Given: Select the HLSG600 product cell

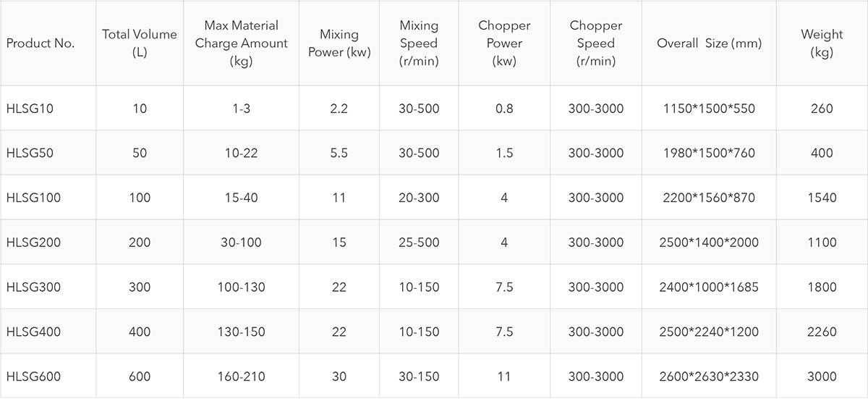Looking at the screenshot, I should pyautogui.click(x=33, y=377).
